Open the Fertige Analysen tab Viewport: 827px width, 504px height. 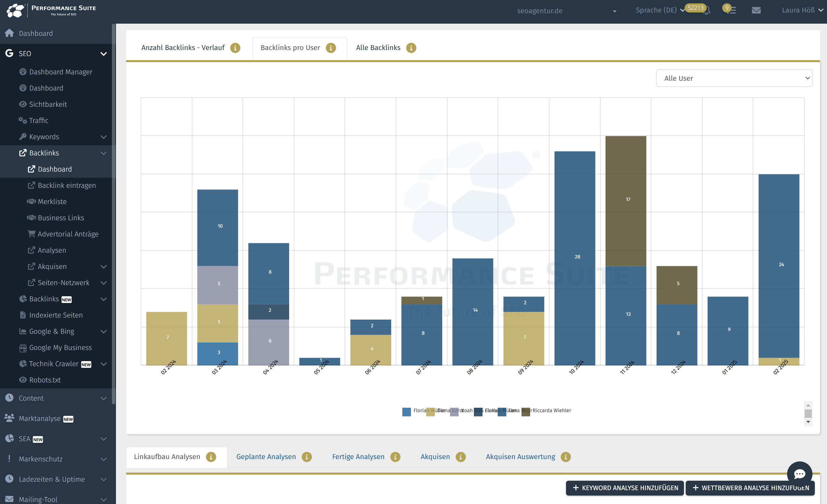click(358, 457)
